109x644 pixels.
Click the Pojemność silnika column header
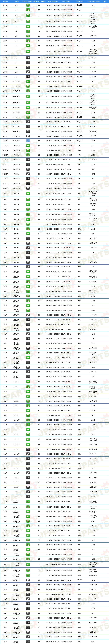click(x=39, y=2)
